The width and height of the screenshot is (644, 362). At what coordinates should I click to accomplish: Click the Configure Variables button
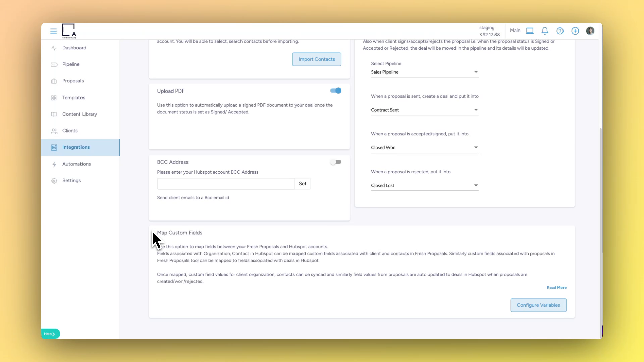coord(538,305)
